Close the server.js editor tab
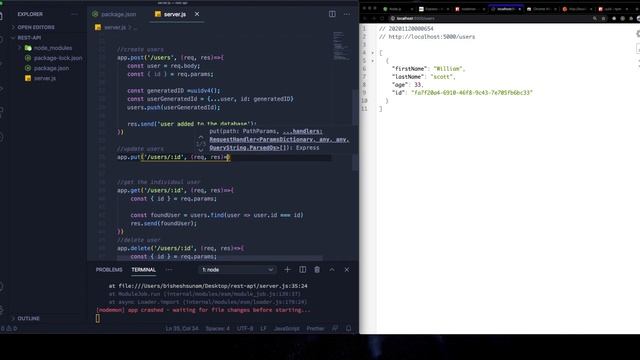640x360 pixels. coord(197,14)
